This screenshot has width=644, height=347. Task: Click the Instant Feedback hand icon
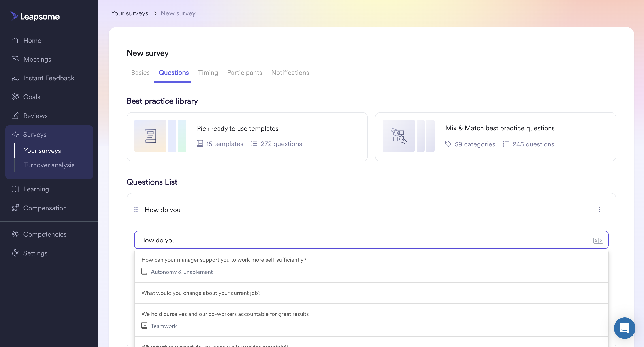15,78
